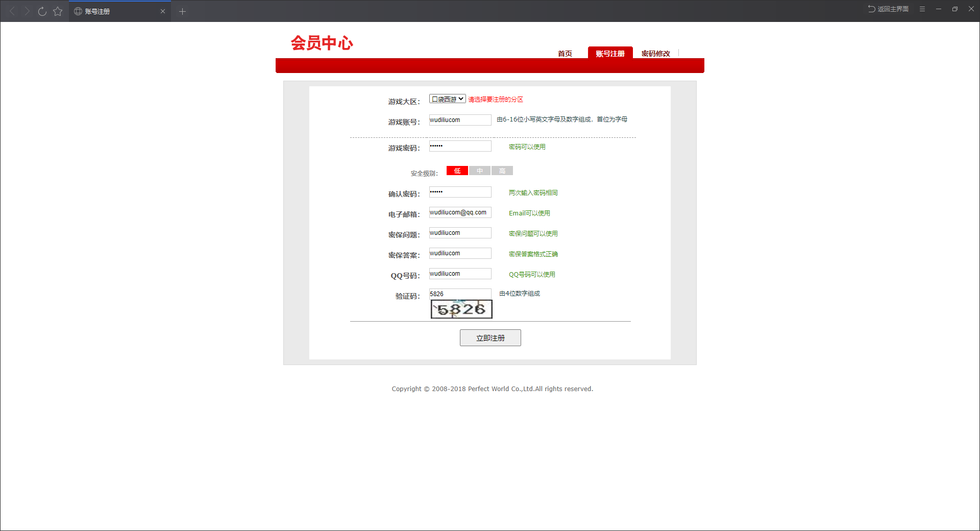Focus the 确认密码 password field
The width and height of the screenshot is (980, 531).
click(460, 192)
